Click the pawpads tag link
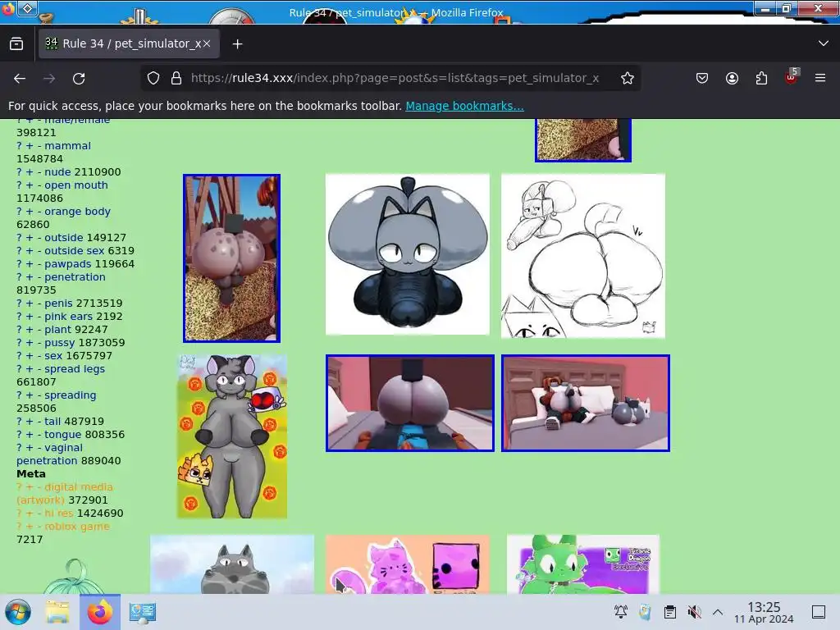This screenshot has width=840, height=630. point(67,263)
